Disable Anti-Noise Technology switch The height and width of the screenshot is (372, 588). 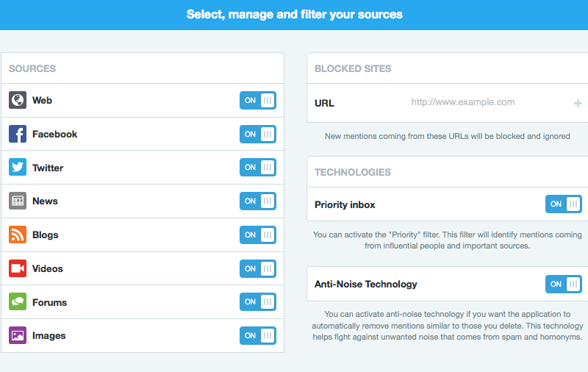tap(563, 284)
